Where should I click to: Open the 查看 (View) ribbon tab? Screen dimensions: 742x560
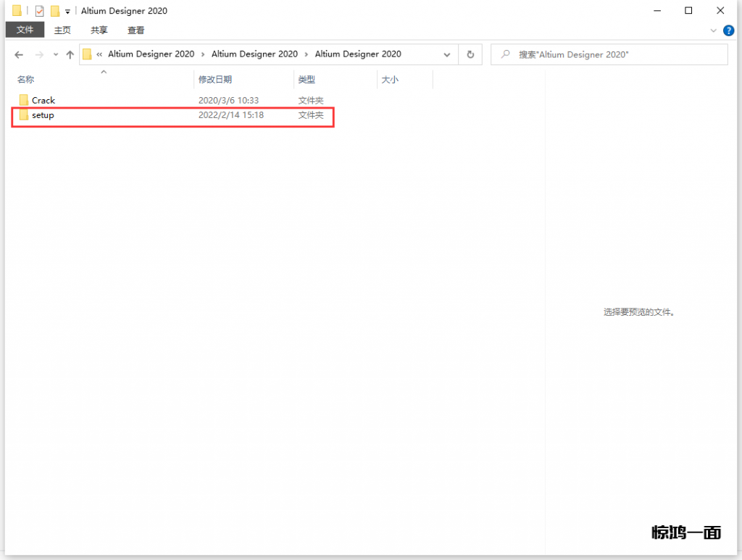(136, 30)
